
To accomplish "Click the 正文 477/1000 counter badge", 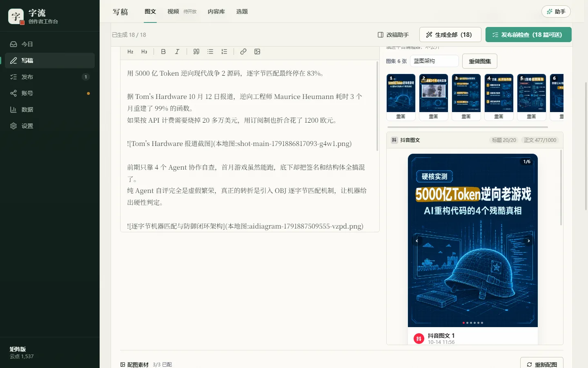I will coord(540,140).
